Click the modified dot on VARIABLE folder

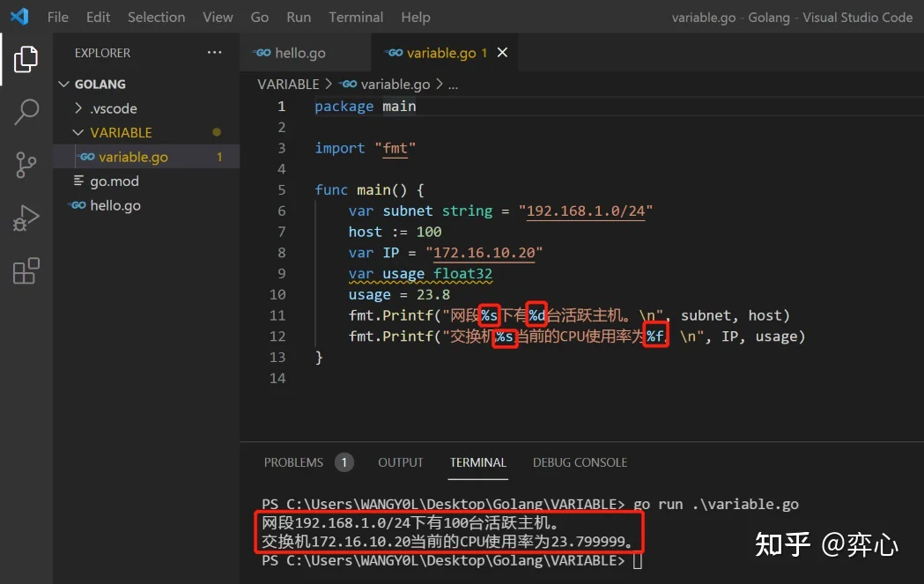217,133
